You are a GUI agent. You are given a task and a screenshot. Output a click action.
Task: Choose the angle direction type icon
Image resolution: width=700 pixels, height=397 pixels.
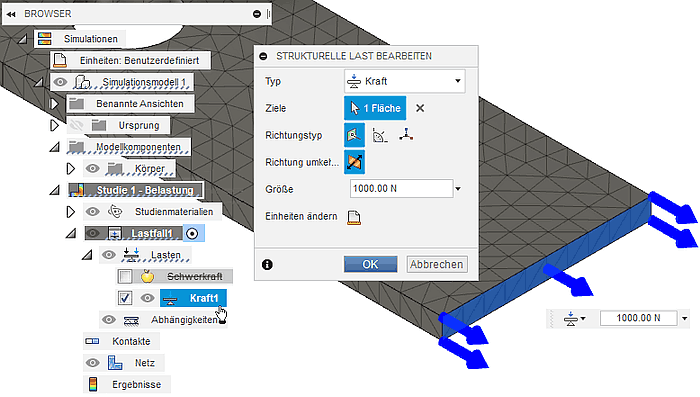pos(380,135)
